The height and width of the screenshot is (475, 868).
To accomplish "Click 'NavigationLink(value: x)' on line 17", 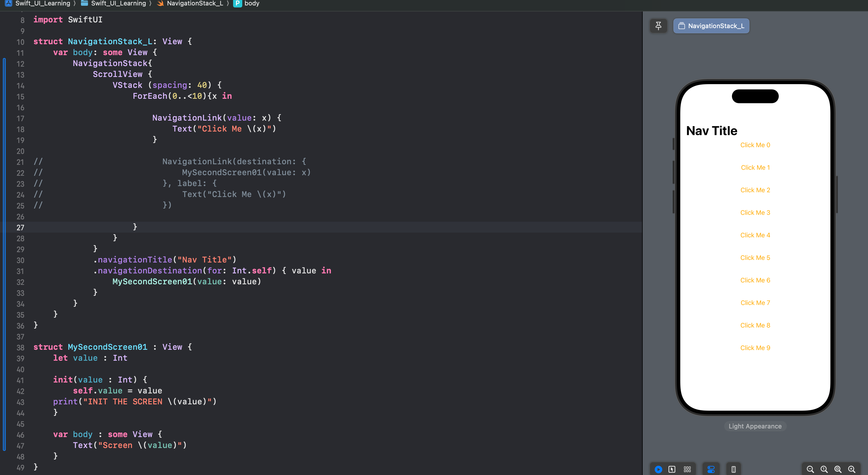I will click(212, 118).
